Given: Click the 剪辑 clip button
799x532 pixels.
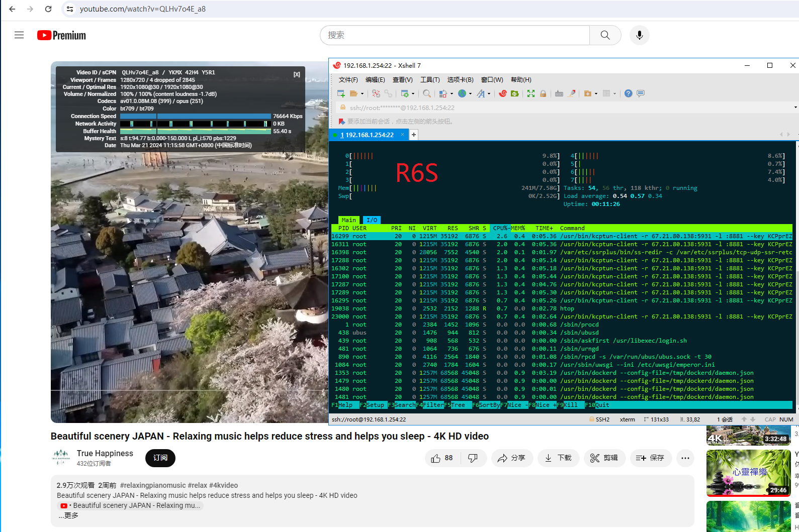Looking at the screenshot, I should (x=604, y=458).
